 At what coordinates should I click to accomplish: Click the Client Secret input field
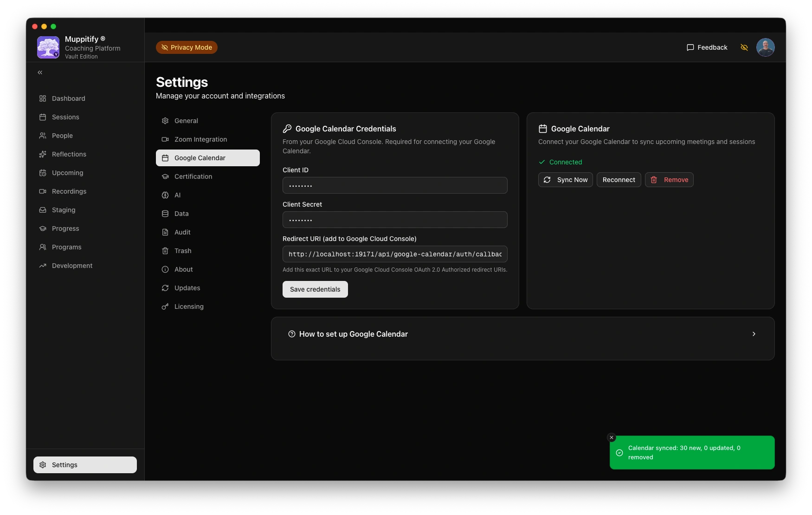coord(395,220)
